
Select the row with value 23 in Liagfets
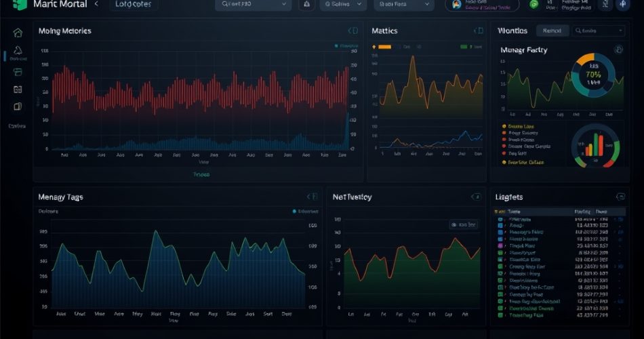[x=559, y=245]
